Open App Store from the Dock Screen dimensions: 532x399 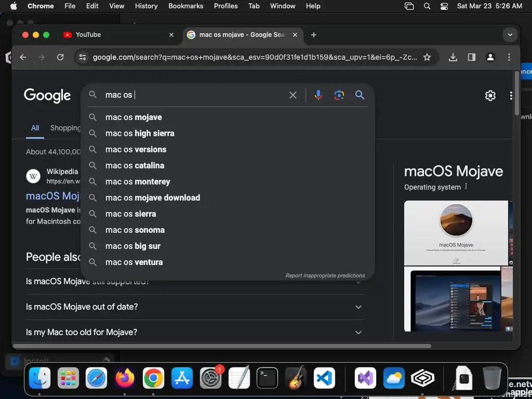pos(182,378)
